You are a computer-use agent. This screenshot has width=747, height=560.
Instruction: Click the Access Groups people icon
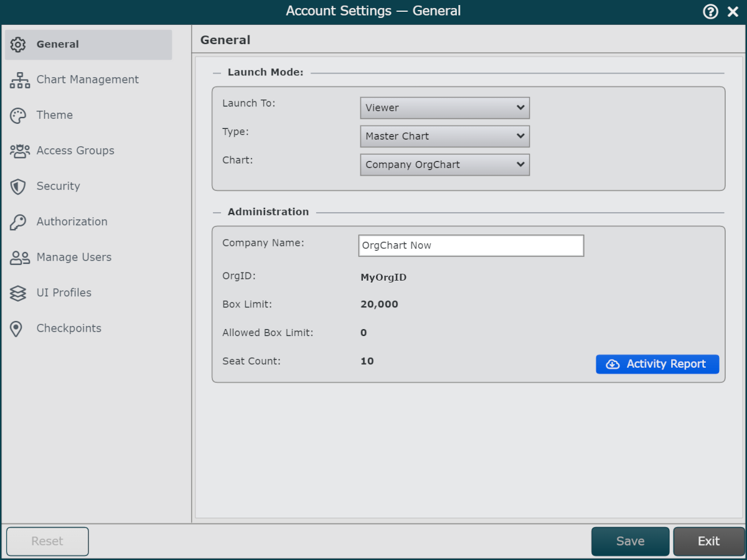(x=19, y=151)
